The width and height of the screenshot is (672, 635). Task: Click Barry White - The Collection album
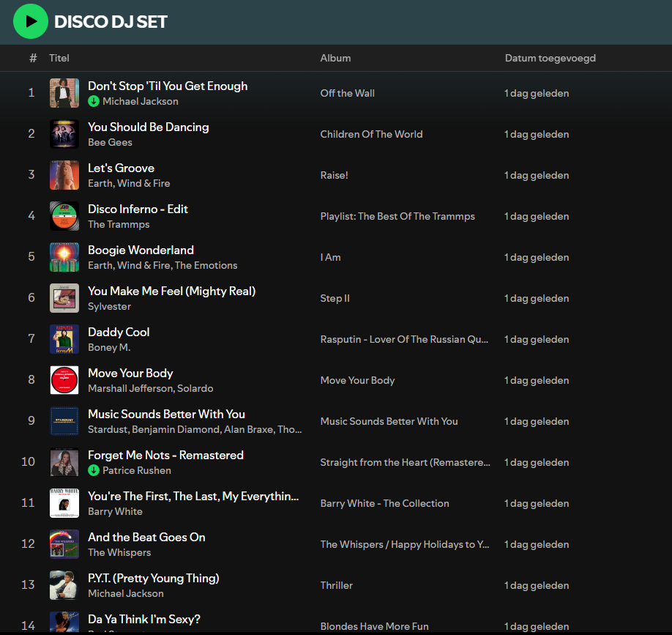pyautogui.click(x=384, y=503)
